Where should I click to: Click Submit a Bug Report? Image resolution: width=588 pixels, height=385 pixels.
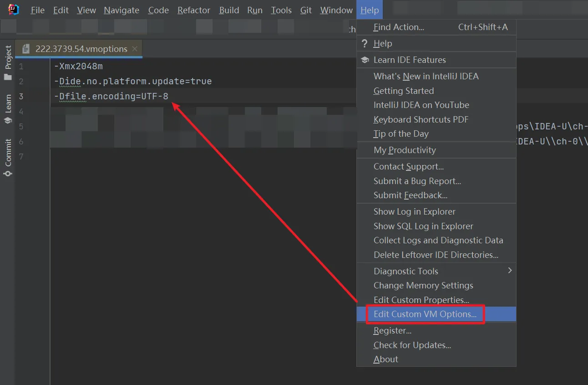tap(416, 180)
